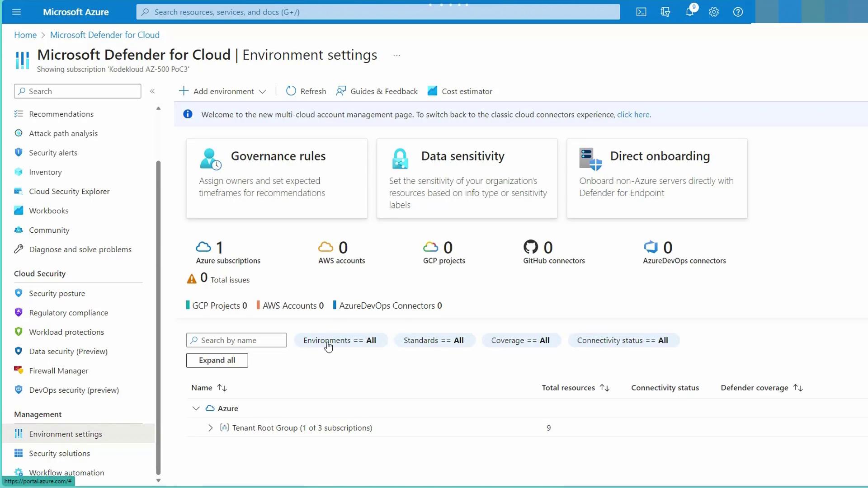Screen dimensions: 868x488
Task: Open the portal hamburger menu
Action: [x=17, y=12]
